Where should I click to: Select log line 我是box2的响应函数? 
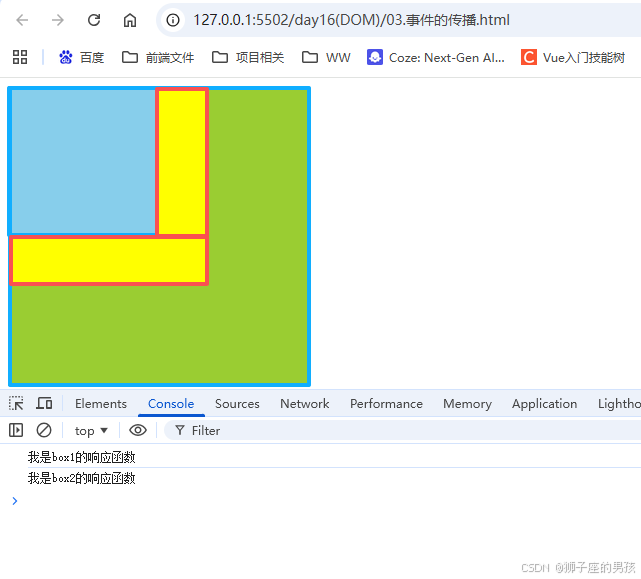click(81, 478)
